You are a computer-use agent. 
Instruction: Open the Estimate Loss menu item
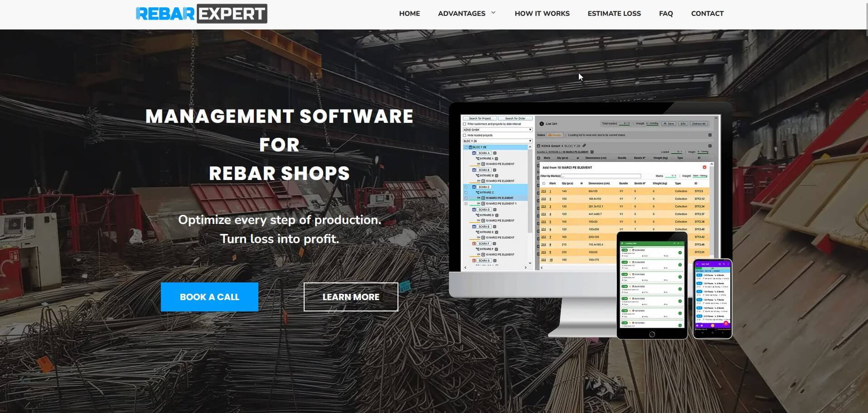point(614,14)
